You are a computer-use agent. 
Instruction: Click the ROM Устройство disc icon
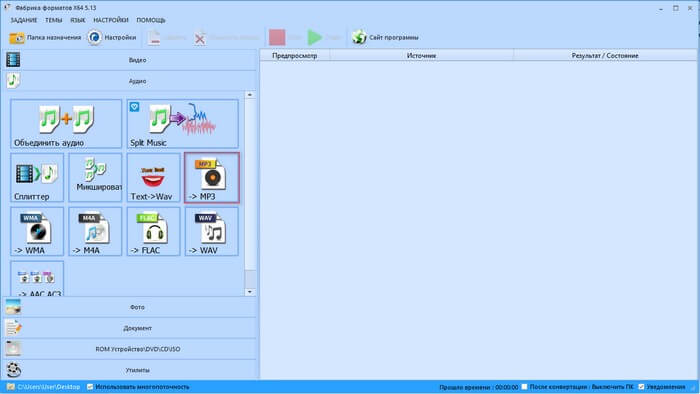(13, 348)
